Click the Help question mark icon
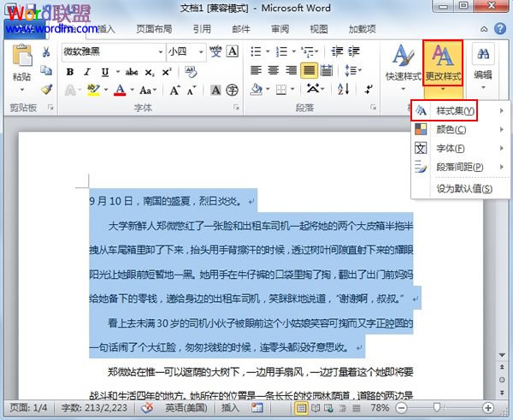 [500, 29]
